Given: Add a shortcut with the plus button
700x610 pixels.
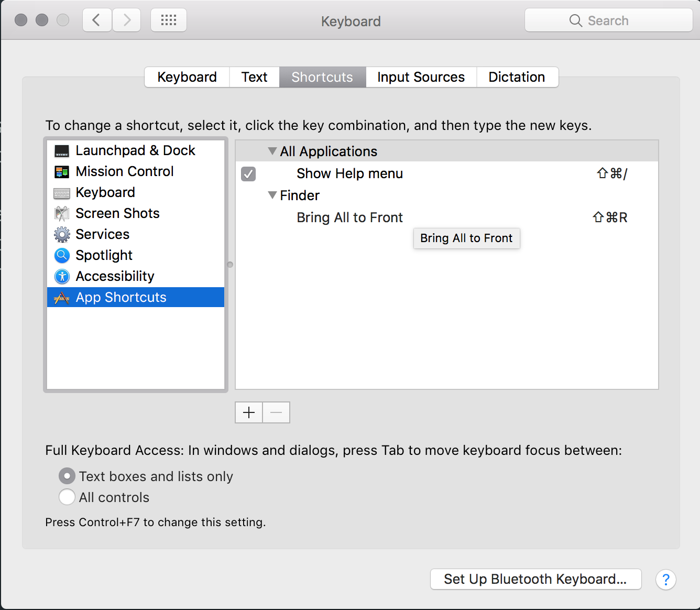Looking at the screenshot, I should tap(249, 412).
